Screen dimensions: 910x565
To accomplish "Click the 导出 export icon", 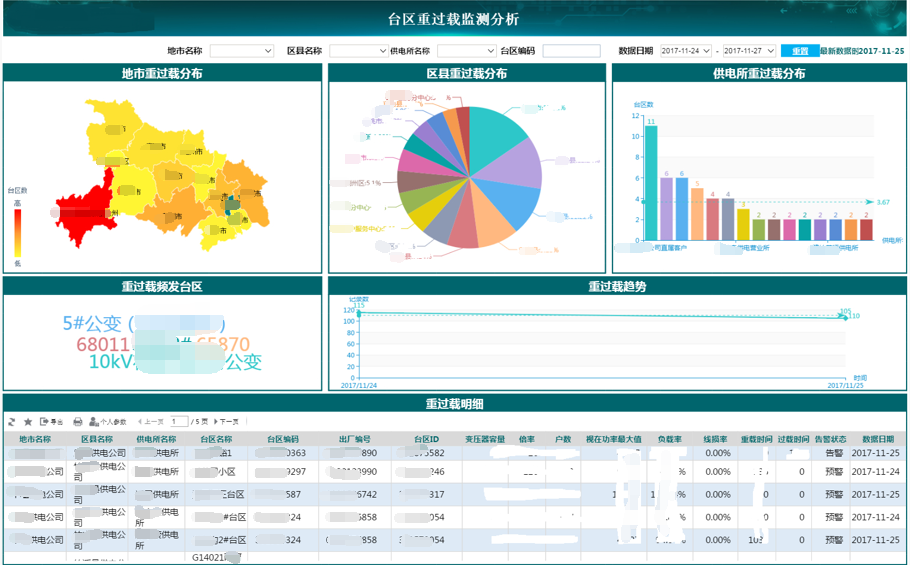I will [51, 422].
